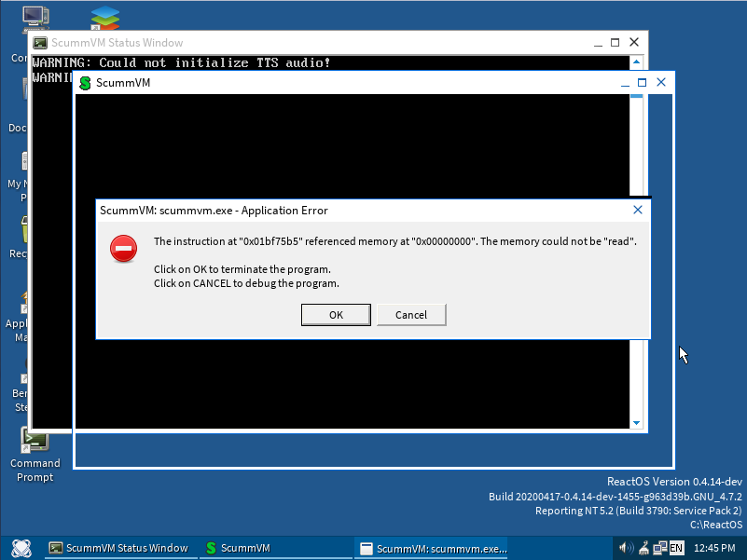
Task: Select the ScummVM: scummvm.exe taskbar button
Action: [x=432, y=549]
